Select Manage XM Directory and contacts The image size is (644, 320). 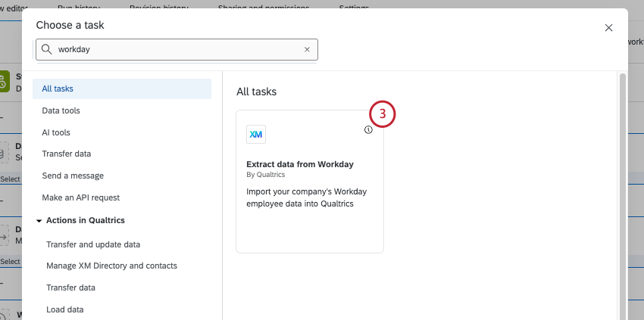(111, 266)
